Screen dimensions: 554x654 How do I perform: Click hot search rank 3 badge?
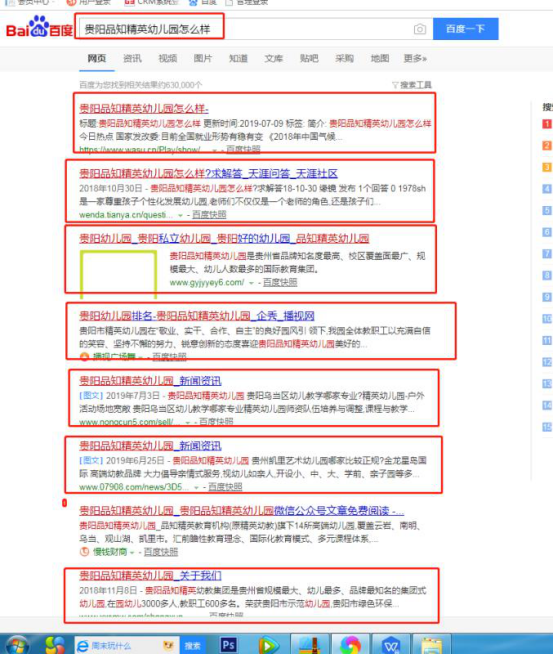point(547,167)
